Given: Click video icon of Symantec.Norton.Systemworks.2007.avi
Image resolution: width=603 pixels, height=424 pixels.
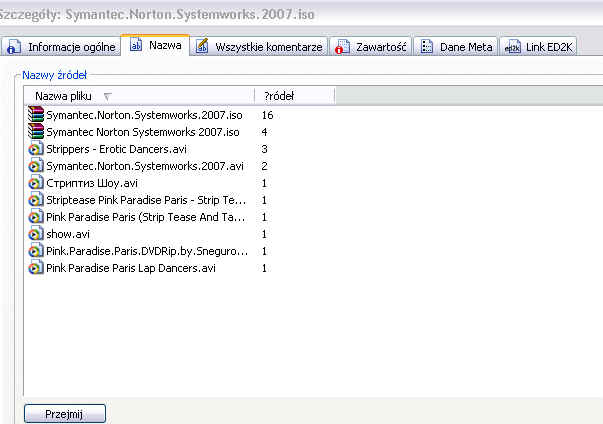Looking at the screenshot, I should [36, 166].
